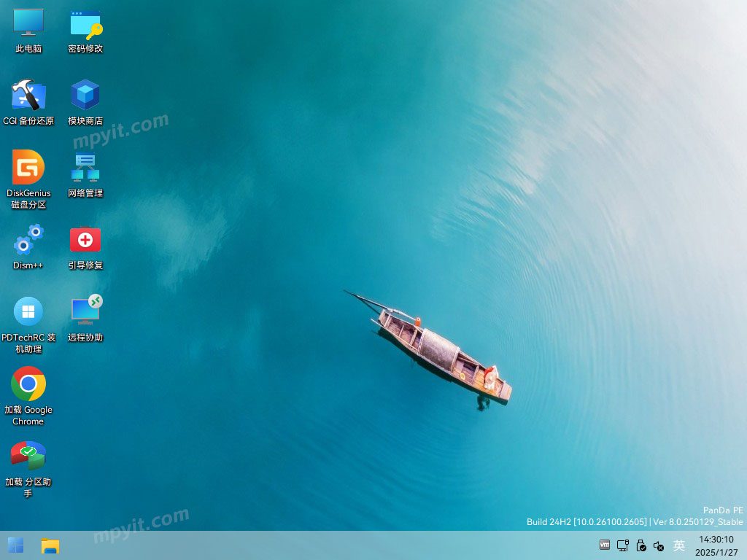Select DiskGenius 磁盘分区 icon
This screenshot has height=560, width=747.
[28, 179]
